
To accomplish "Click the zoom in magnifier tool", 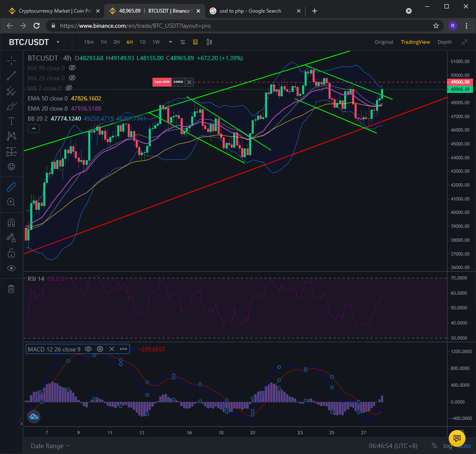I will (11, 202).
